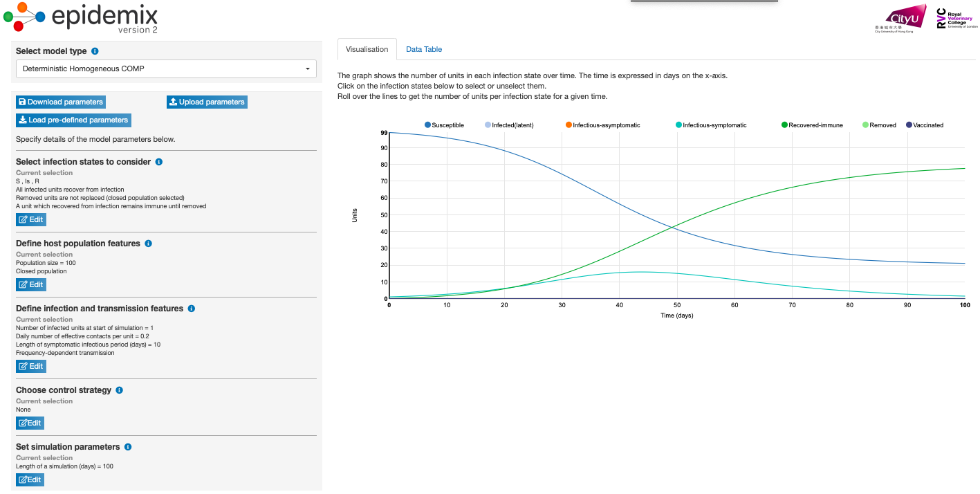Click info icon beside infection and transmission features

point(192,309)
